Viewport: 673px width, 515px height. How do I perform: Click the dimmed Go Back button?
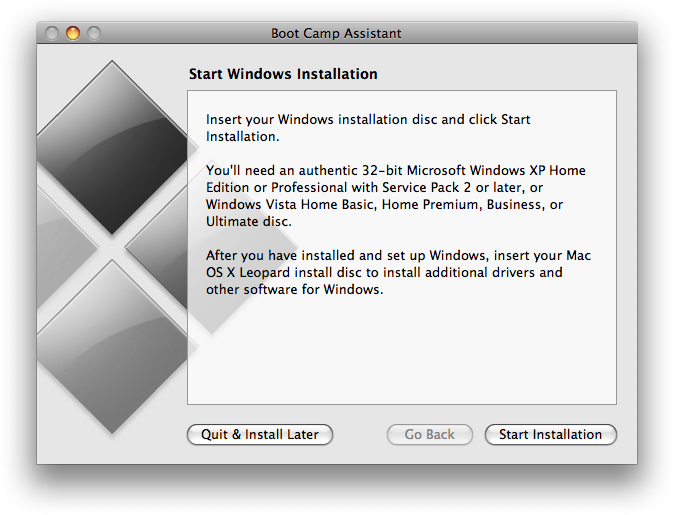point(430,434)
